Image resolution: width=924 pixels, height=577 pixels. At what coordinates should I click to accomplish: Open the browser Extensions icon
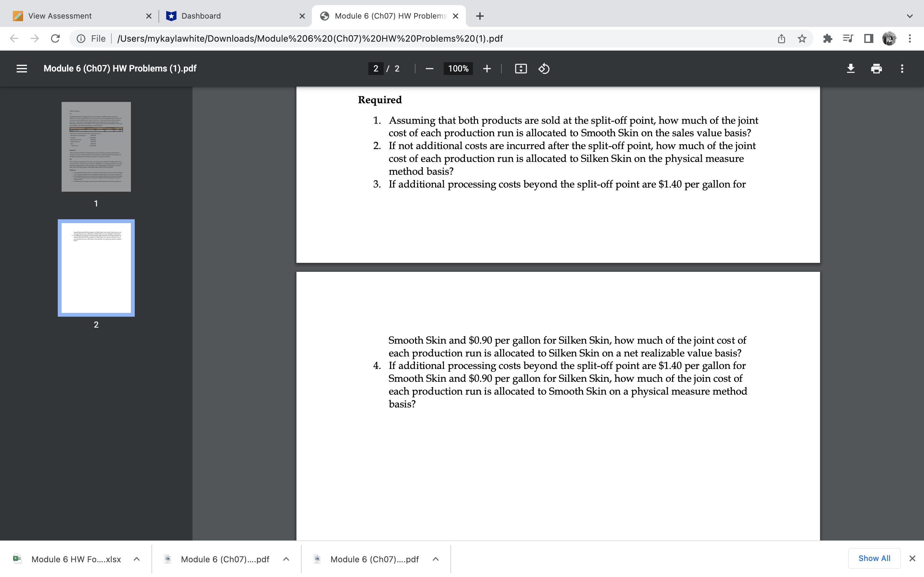coord(828,38)
